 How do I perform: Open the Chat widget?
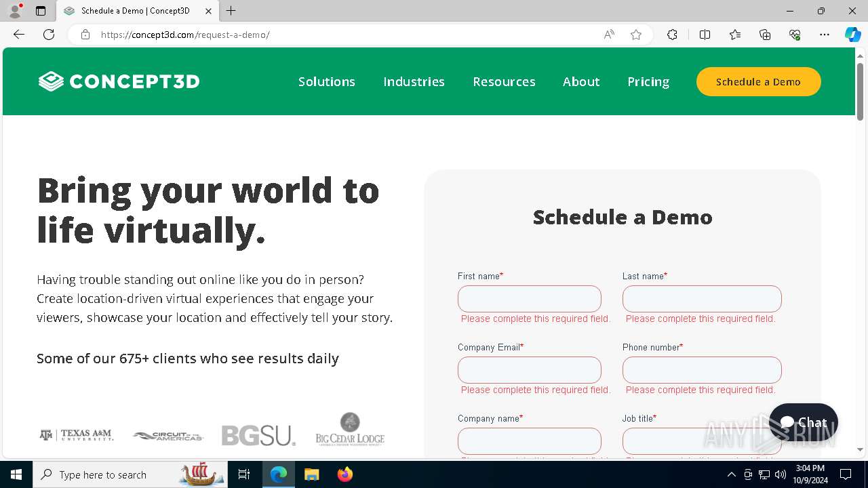click(x=804, y=422)
